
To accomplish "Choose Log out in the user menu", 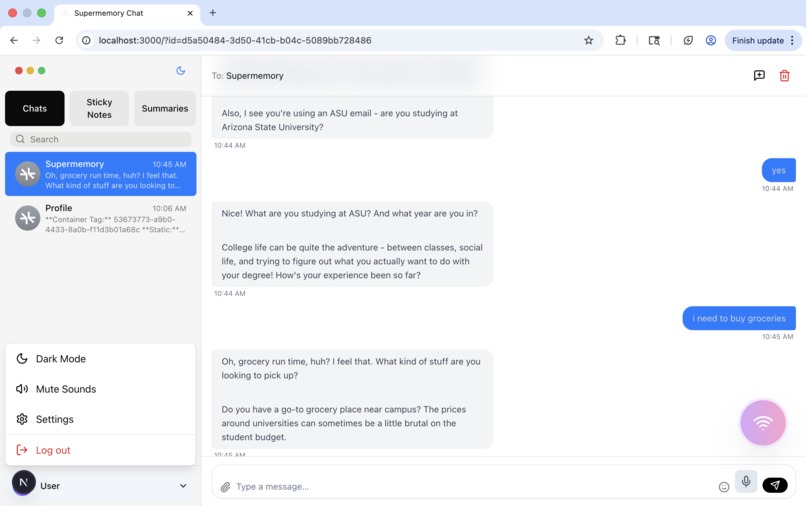I will pos(100,450).
